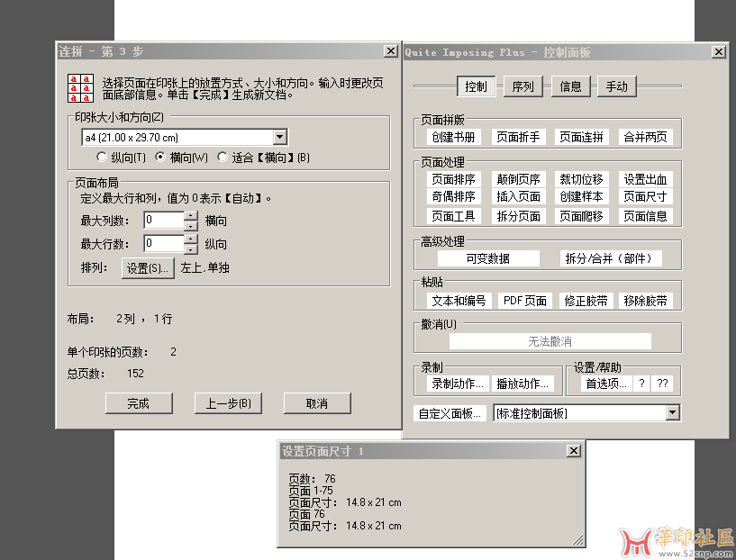
Task: Click the 完成 finish button
Action: pos(139,403)
